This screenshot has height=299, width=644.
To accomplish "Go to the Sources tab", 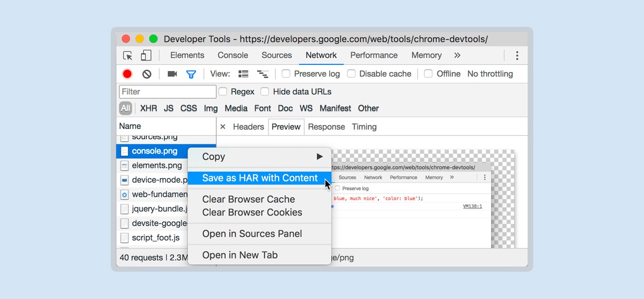I will (x=277, y=55).
